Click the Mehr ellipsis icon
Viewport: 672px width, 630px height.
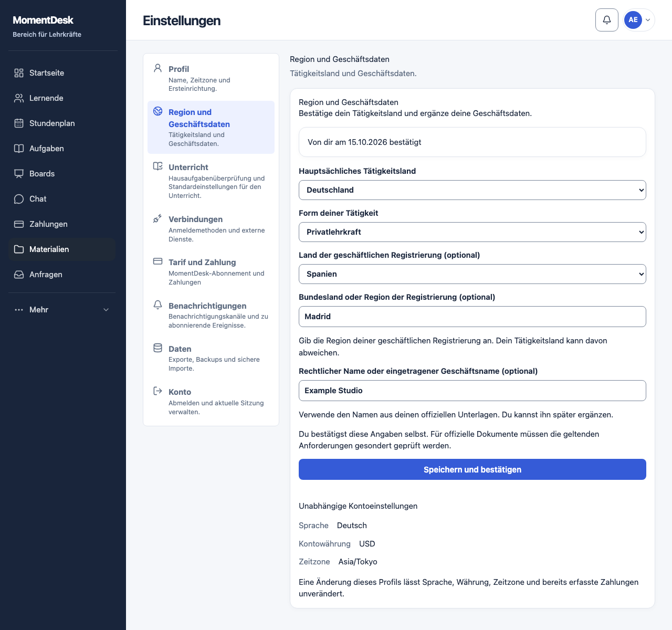click(19, 310)
